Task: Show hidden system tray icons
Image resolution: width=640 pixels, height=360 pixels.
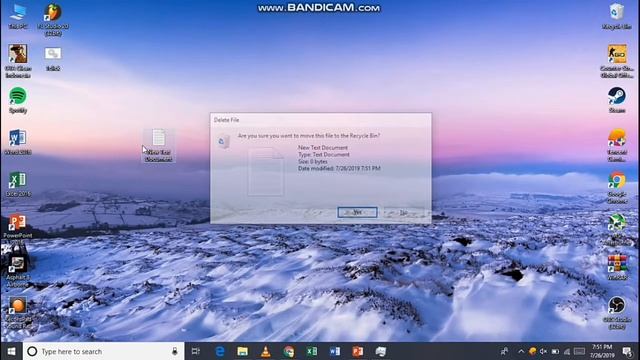Action: coord(521,351)
